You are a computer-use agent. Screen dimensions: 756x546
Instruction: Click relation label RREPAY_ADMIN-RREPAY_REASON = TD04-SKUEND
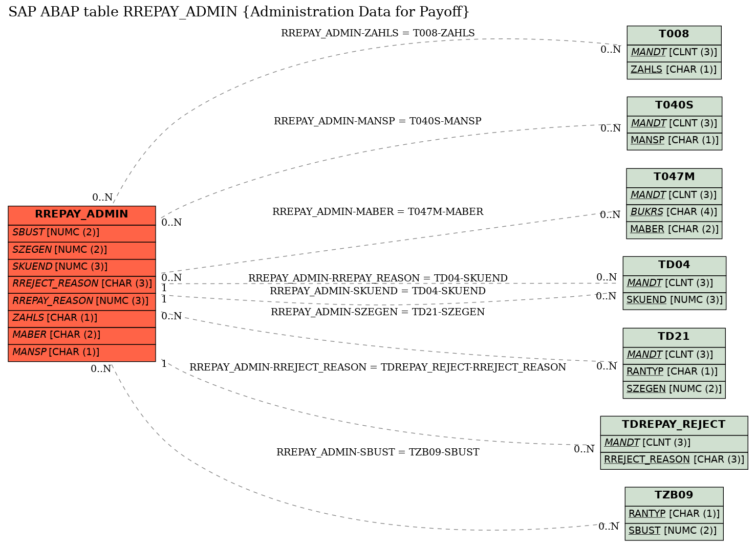(378, 278)
